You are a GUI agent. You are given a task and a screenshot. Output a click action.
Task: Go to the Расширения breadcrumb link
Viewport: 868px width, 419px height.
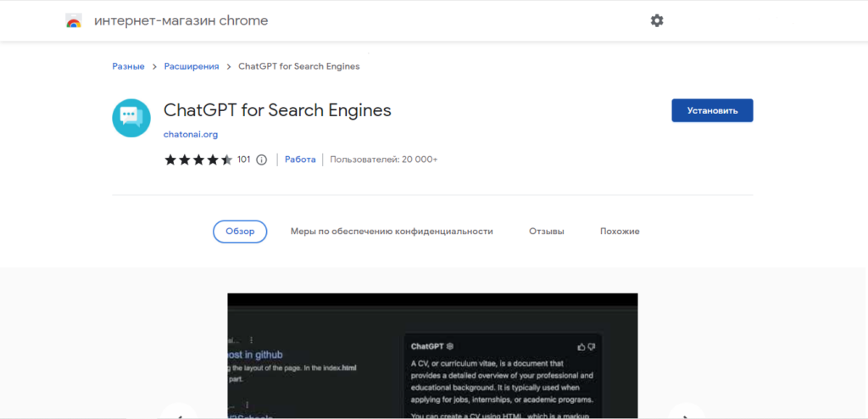coord(192,66)
